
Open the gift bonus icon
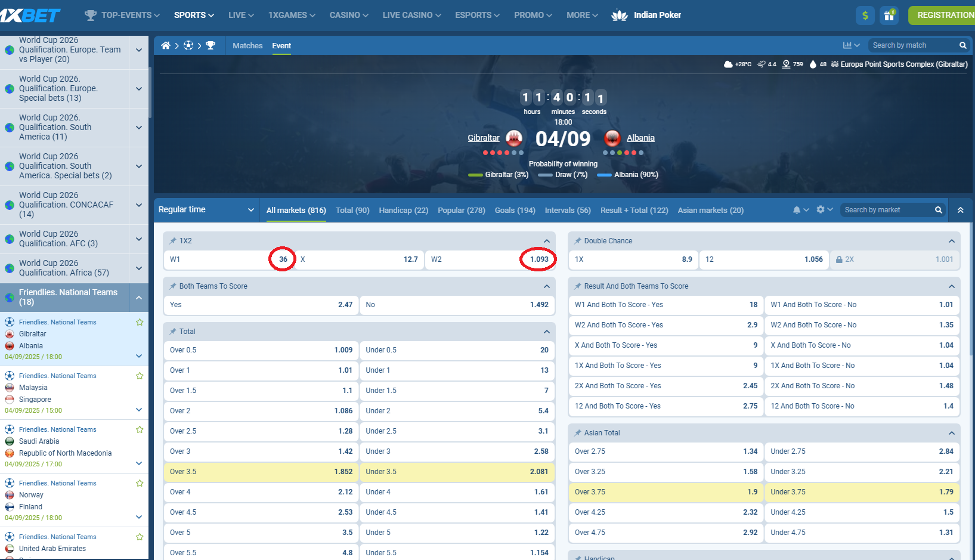[889, 16]
